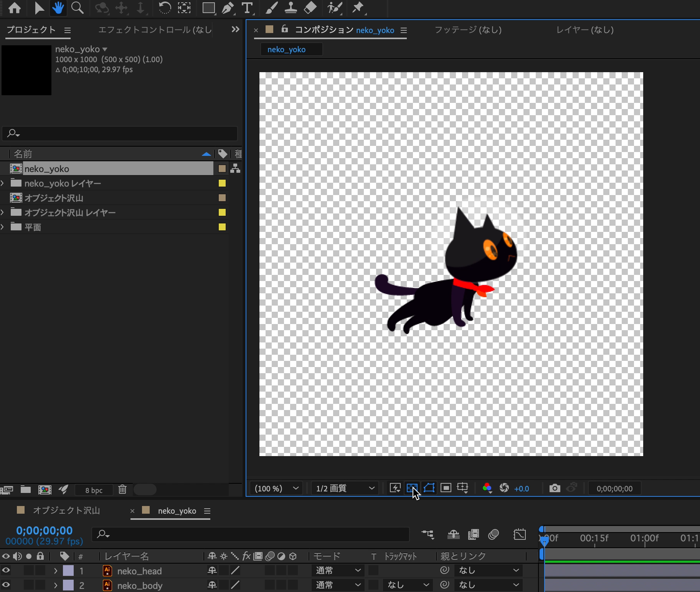Toggle the transparency grid button

point(412,488)
